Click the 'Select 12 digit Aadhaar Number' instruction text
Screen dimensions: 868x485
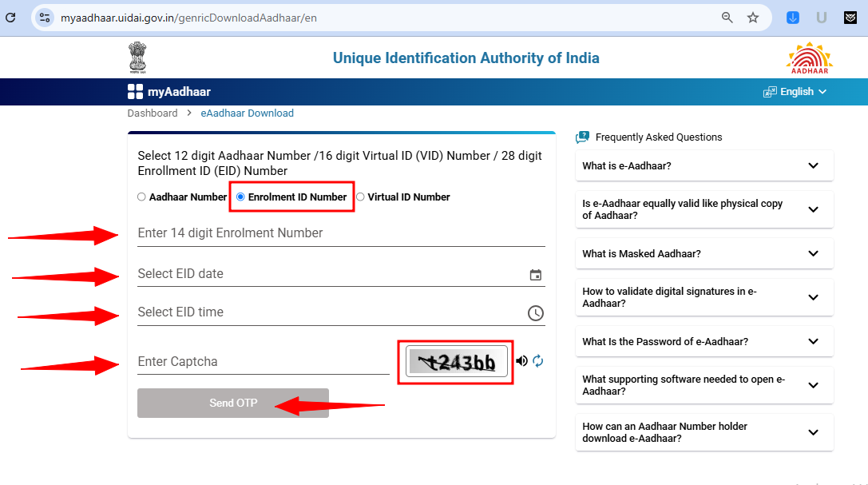340,163
